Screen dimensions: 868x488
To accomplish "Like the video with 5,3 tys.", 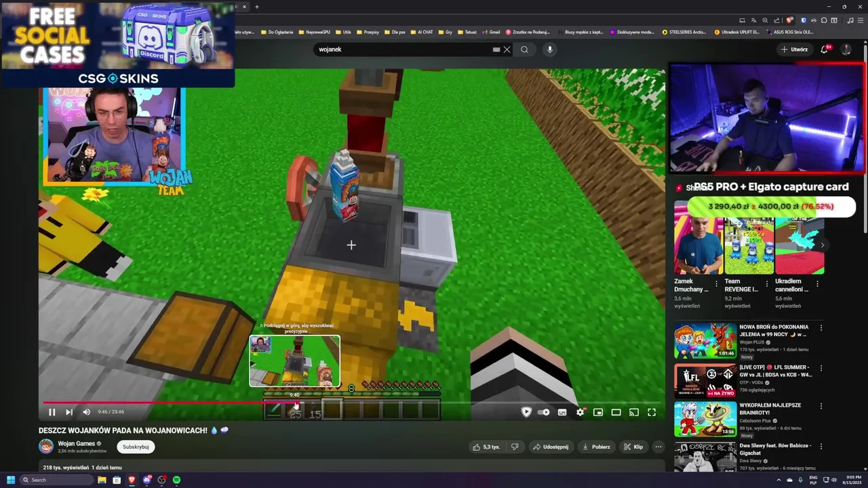I will coord(488,447).
